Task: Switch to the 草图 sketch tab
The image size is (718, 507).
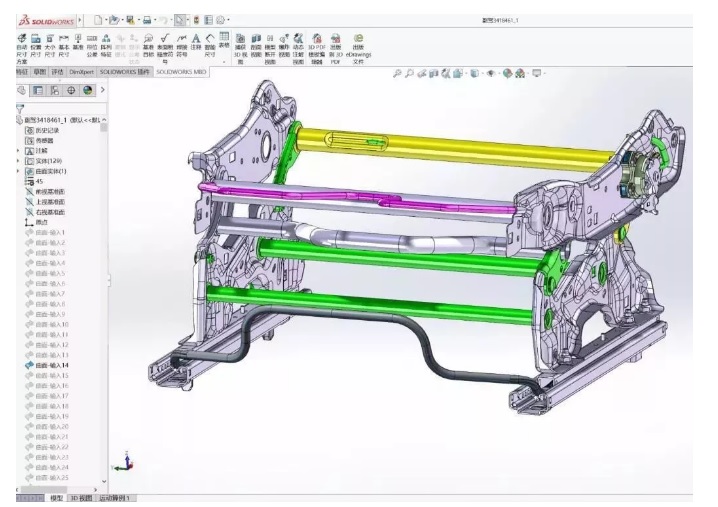Action: point(39,72)
